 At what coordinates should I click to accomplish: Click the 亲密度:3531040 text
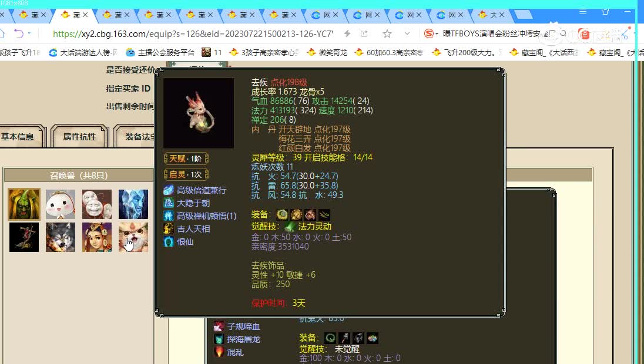(x=280, y=247)
